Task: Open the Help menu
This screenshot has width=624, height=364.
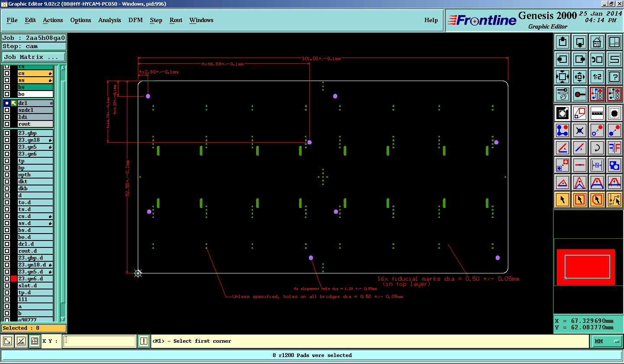Action: tap(431, 20)
